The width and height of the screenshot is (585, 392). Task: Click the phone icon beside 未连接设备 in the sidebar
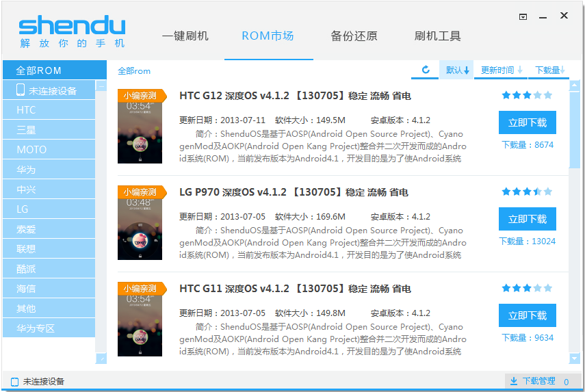[x=21, y=90]
